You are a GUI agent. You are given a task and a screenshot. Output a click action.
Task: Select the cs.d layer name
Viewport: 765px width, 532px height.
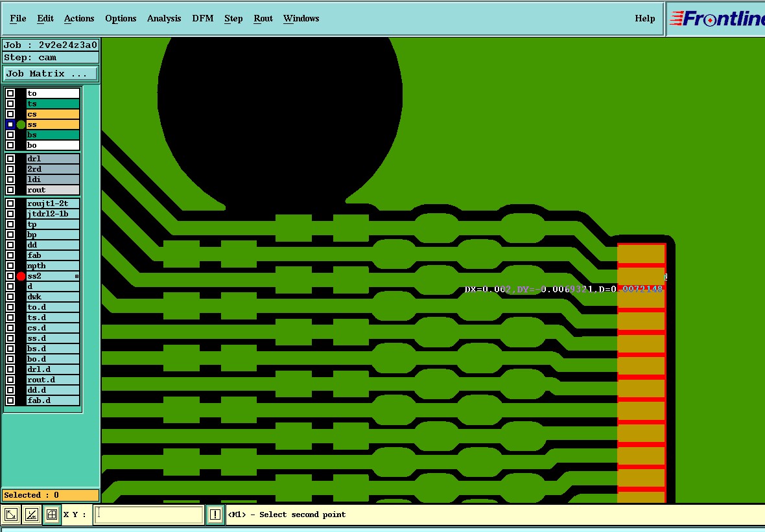(53, 328)
